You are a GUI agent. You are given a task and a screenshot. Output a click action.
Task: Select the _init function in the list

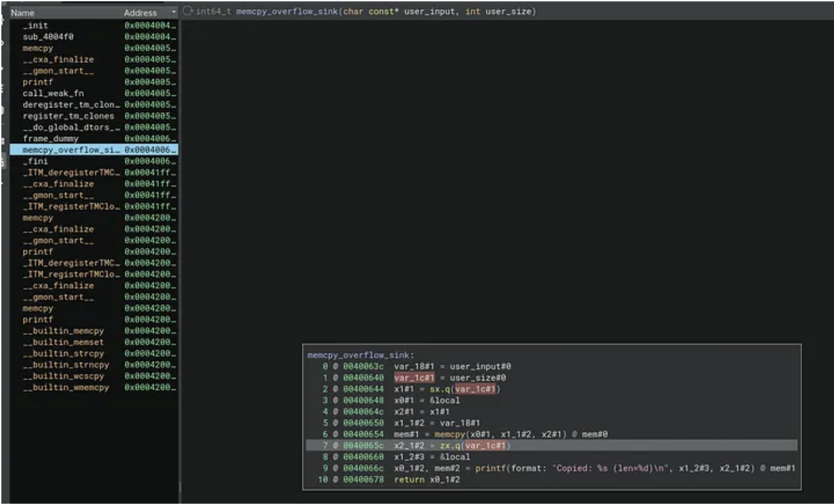click(x=35, y=25)
